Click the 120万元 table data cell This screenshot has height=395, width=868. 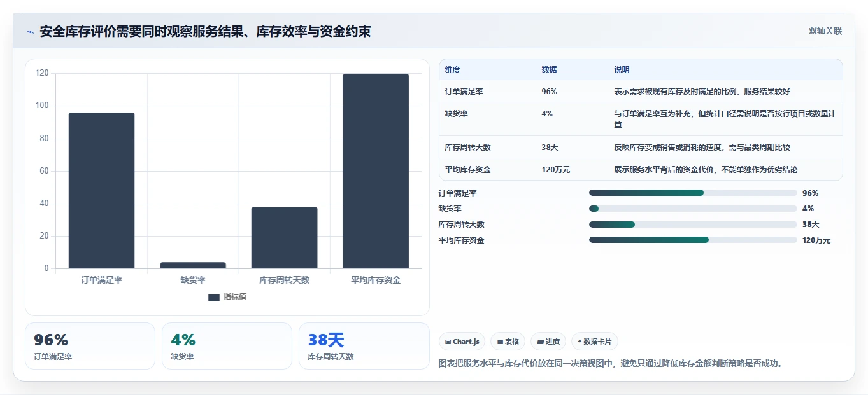555,170
